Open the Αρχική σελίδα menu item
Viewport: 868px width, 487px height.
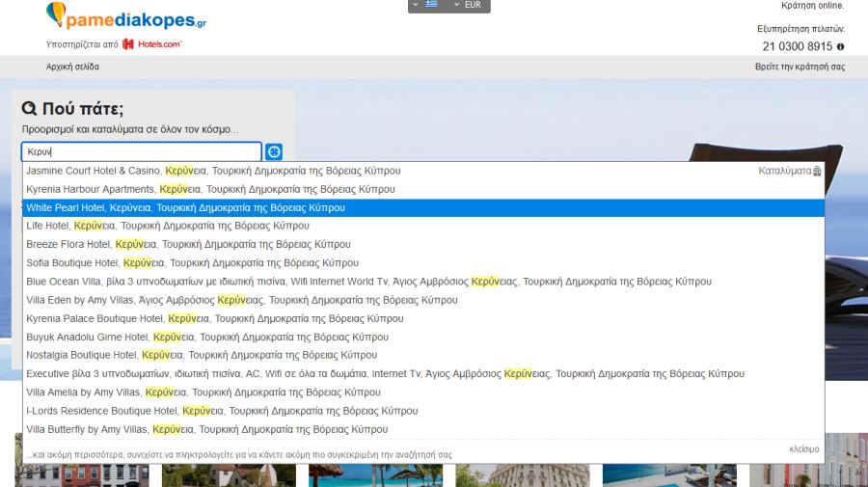72,67
